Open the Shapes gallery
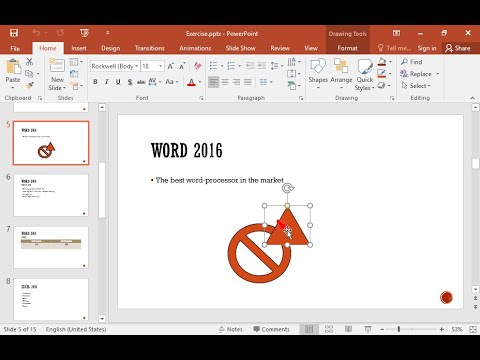Screen dimensions: 480x360 coord(318,74)
